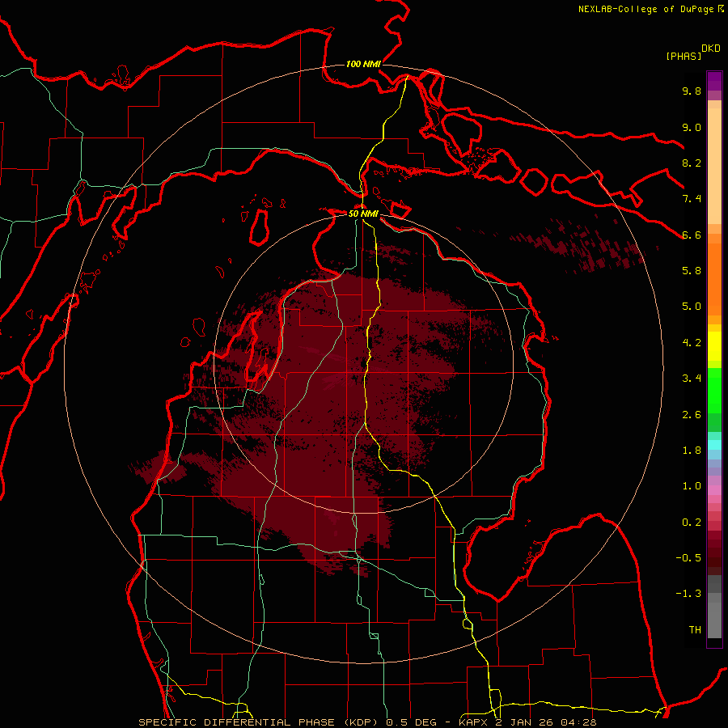Select the 8.2 scale value
The image size is (728, 728).
pos(692,163)
